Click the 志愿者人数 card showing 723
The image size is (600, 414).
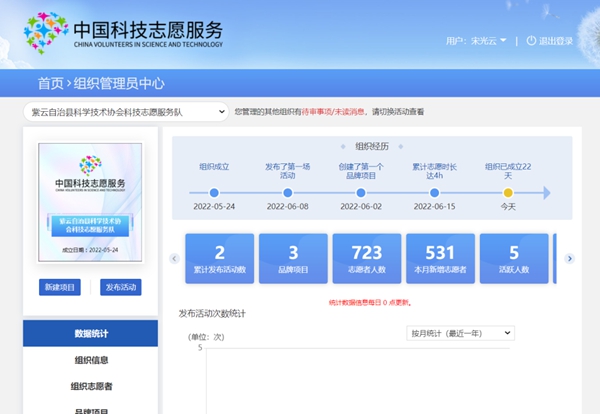point(367,259)
